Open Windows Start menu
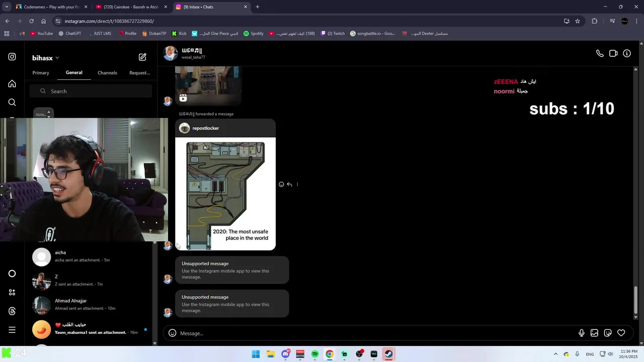Viewport: 644px width, 362px height. click(256, 354)
